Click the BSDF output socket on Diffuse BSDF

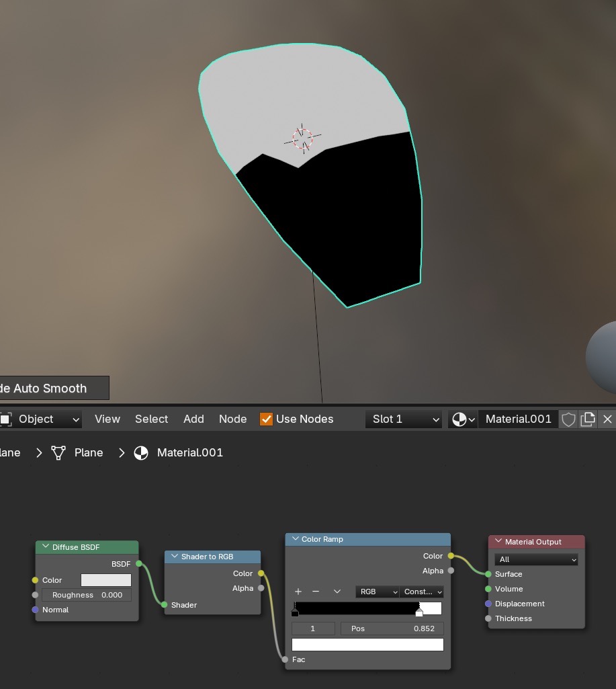pyautogui.click(x=139, y=563)
